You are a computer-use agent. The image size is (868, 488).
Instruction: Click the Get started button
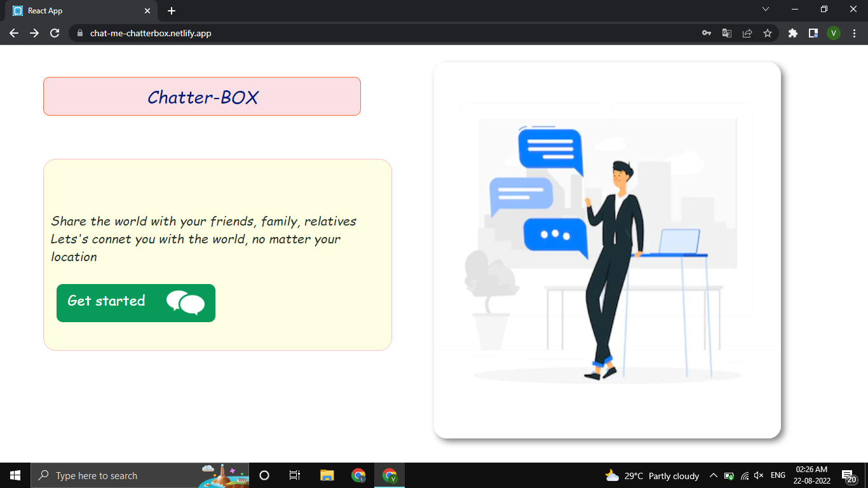135,303
